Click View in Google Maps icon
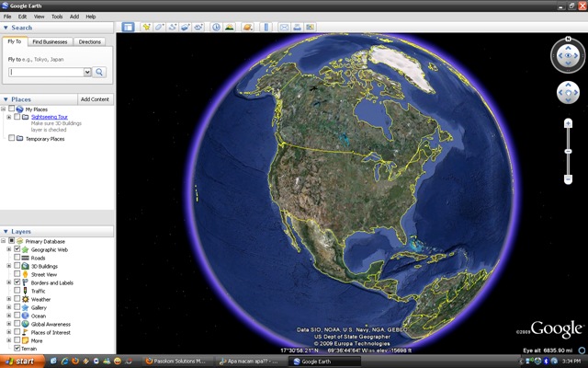 [x=310, y=27]
